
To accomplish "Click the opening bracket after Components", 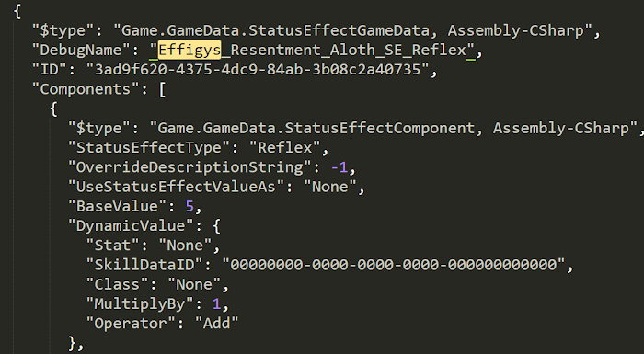I will pos(162,89).
